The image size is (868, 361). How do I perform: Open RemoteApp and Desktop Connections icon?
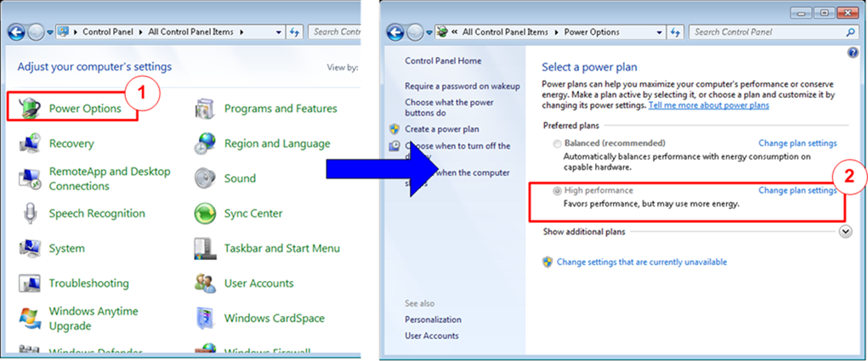28,178
